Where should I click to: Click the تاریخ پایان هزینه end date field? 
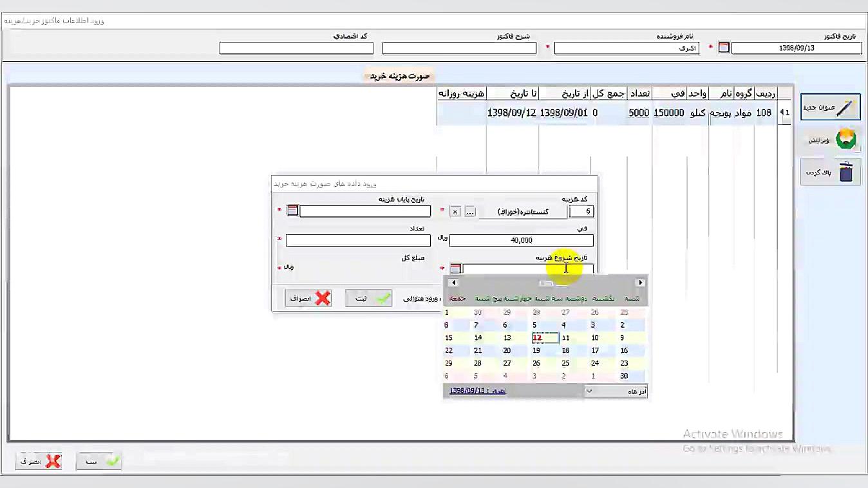pos(365,211)
